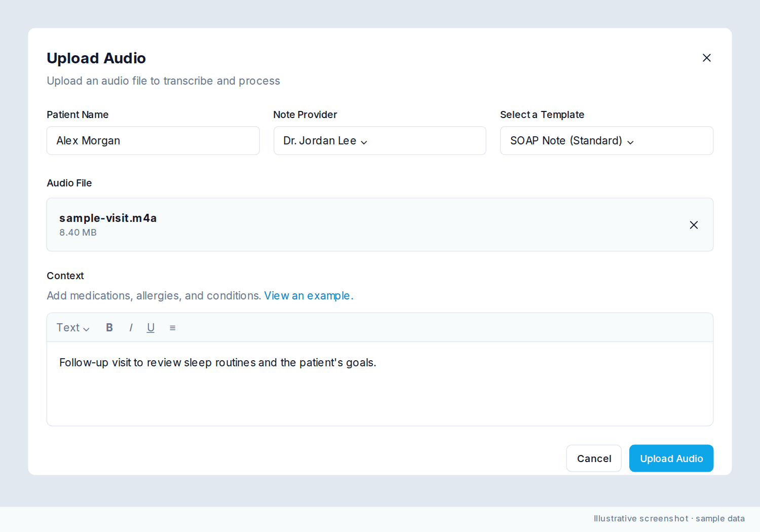This screenshot has width=760, height=532.
Task: Open the Select a Template dropdown
Action: [606, 141]
